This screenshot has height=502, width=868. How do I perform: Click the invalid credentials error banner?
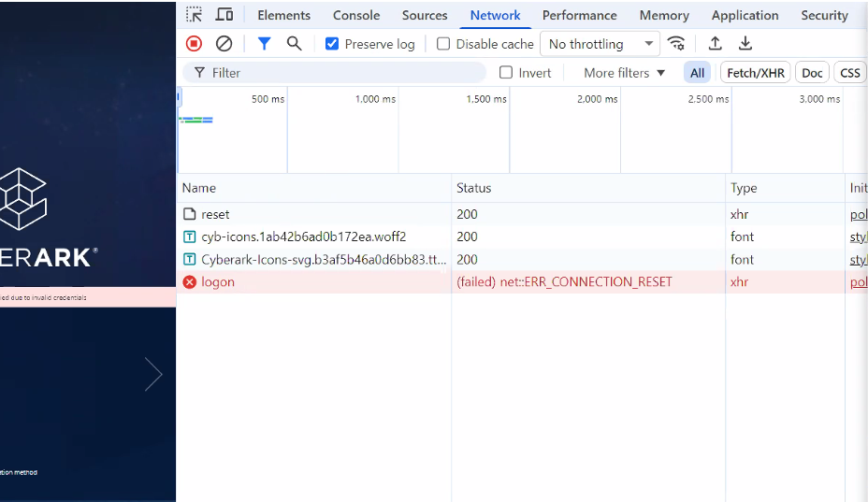point(88,297)
